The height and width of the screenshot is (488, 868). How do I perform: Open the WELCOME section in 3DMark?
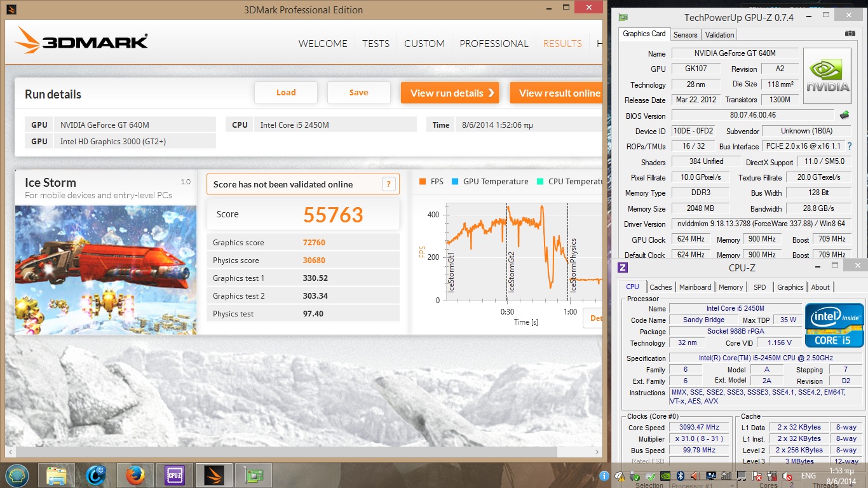click(x=323, y=43)
